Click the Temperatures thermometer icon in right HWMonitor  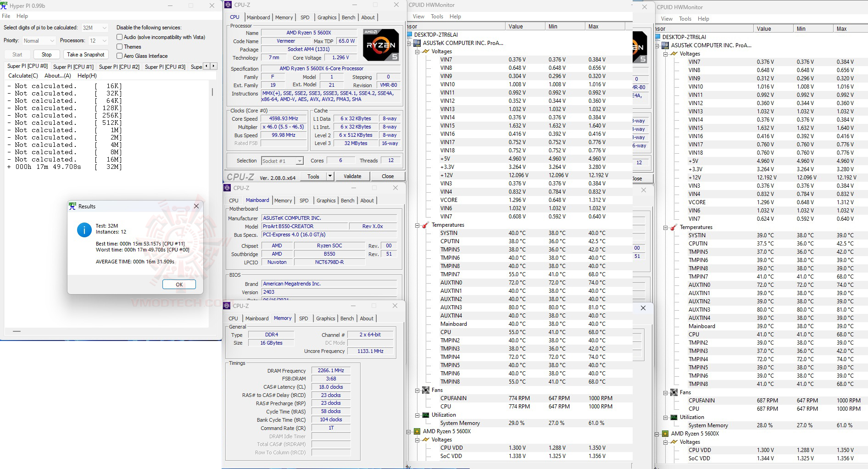pos(674,227)
